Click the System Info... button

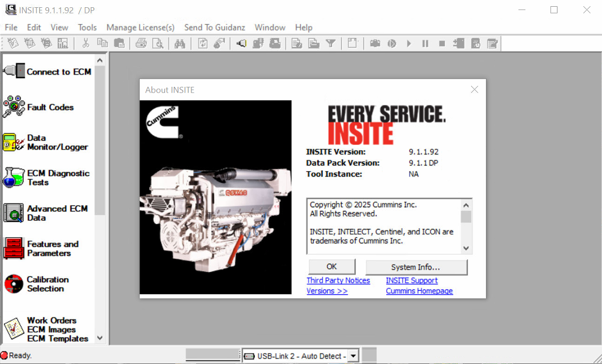pos(416,267)
